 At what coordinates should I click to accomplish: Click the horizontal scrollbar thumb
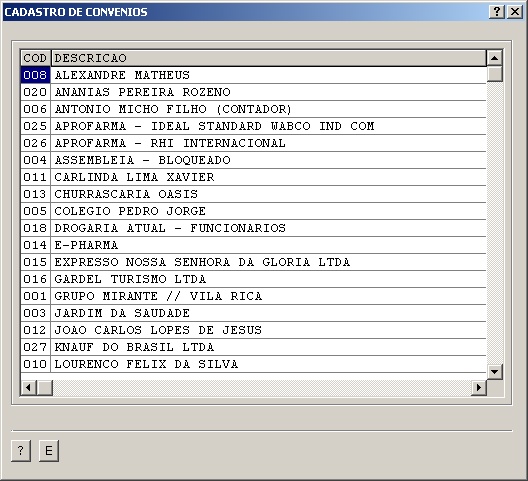tap(44, 387)
